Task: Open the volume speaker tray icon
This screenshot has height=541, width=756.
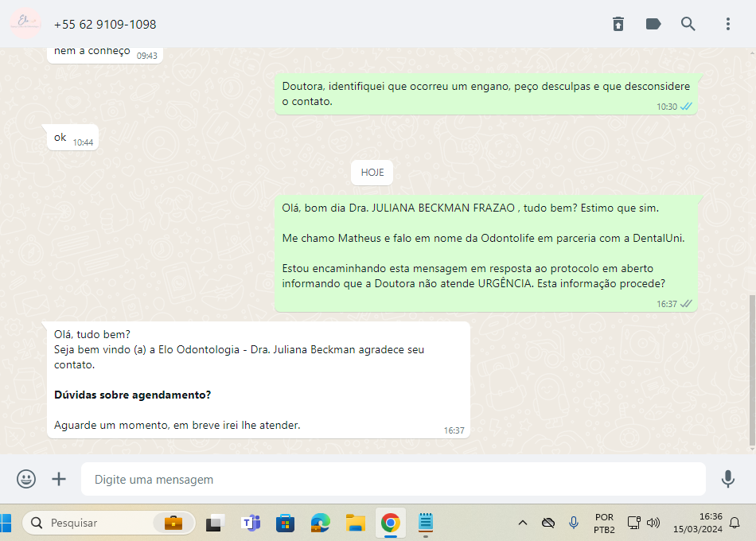Action: coord(653,523)
